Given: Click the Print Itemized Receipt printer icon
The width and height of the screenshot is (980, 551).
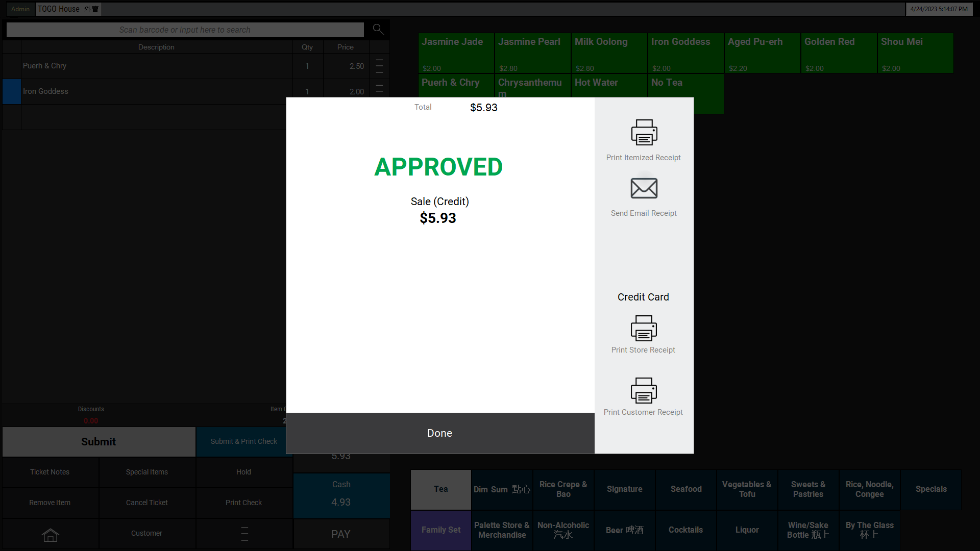Looking at the screenshot, I should (644, 133).
